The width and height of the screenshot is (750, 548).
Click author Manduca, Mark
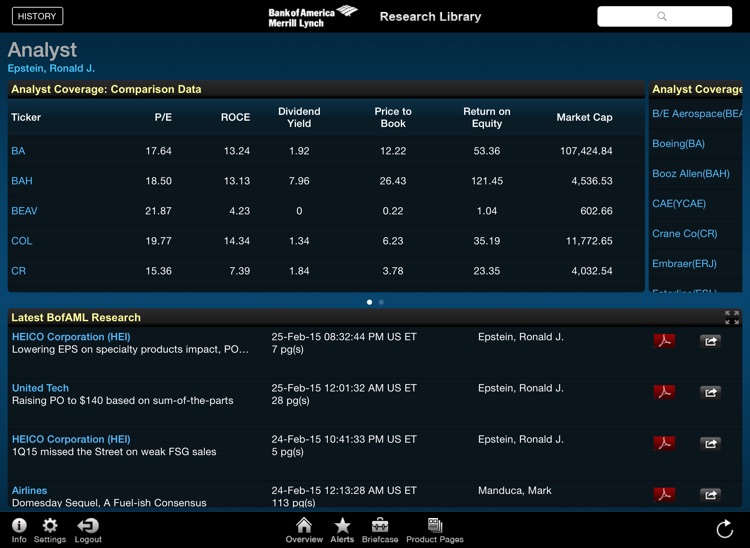tap(515, 490)
